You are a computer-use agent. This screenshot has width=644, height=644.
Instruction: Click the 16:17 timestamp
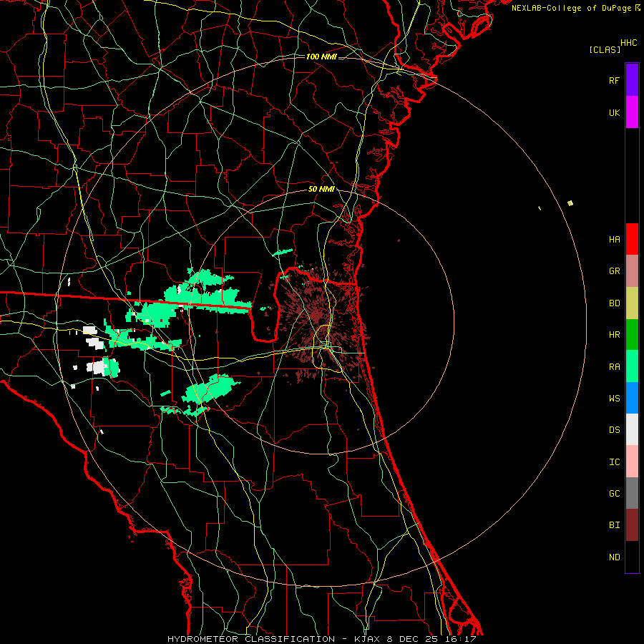[460, 639]
